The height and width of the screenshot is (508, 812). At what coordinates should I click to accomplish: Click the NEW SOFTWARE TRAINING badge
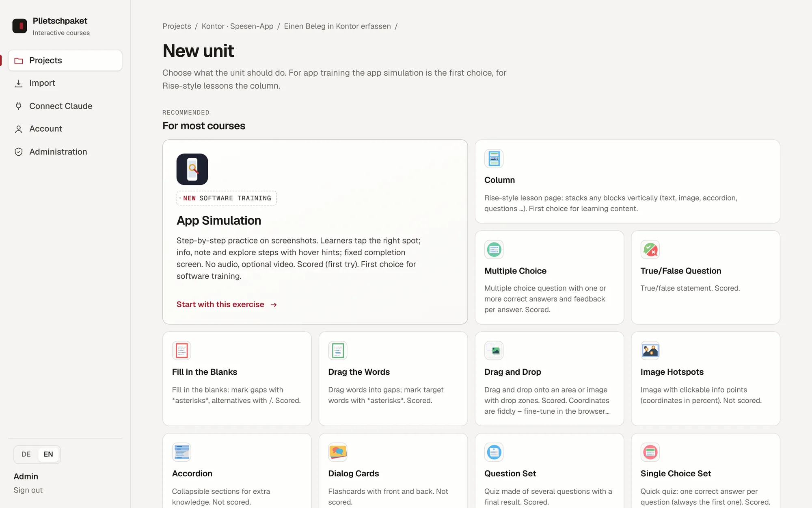coord(227,198)
